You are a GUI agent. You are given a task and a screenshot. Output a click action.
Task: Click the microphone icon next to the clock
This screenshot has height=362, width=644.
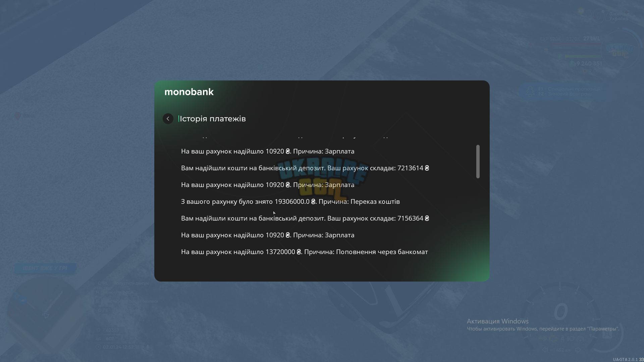pyautogui.click(x=147, y=347)
